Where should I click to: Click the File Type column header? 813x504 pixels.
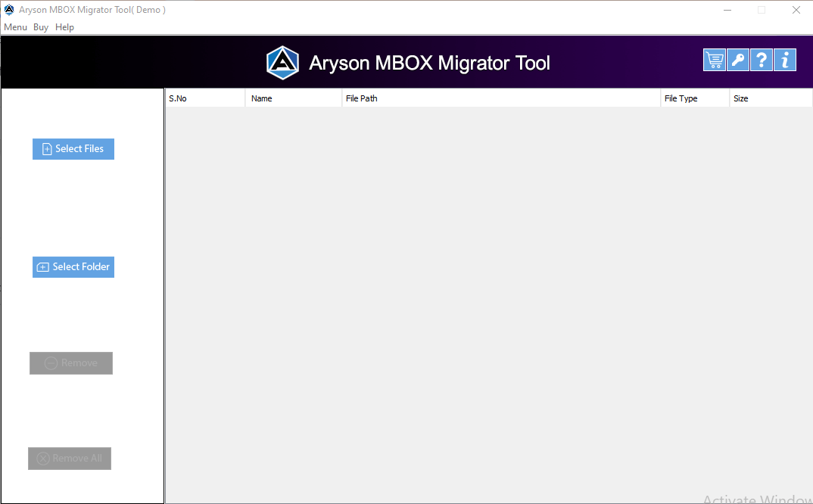point(696,98)
